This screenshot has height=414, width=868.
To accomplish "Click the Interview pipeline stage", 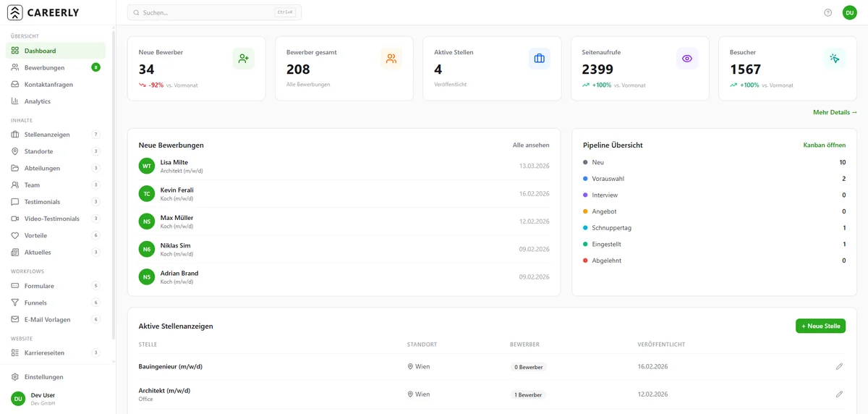I will tap(714, 195).
